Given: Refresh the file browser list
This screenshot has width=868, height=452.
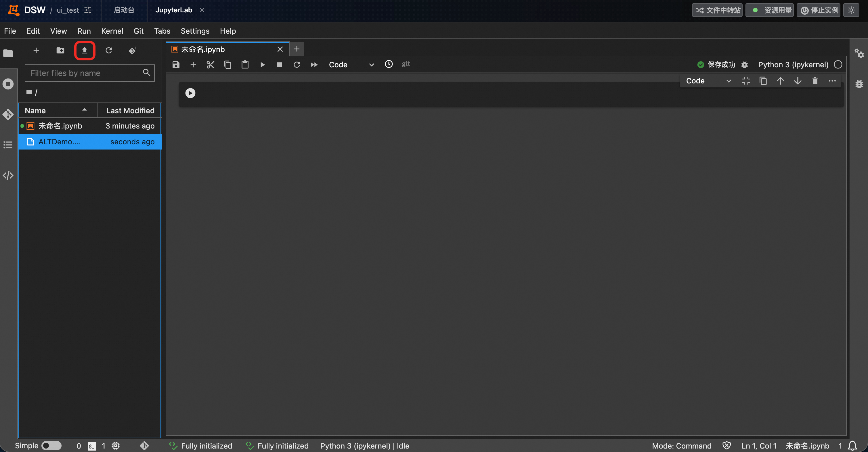Looking at the screenshot, I should [x=108, y=51].
